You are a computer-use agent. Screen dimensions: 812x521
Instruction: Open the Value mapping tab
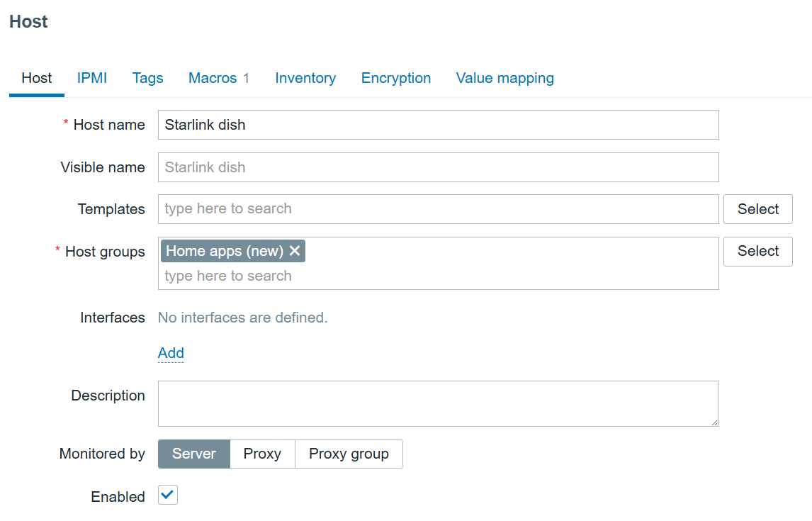(504, 78)
